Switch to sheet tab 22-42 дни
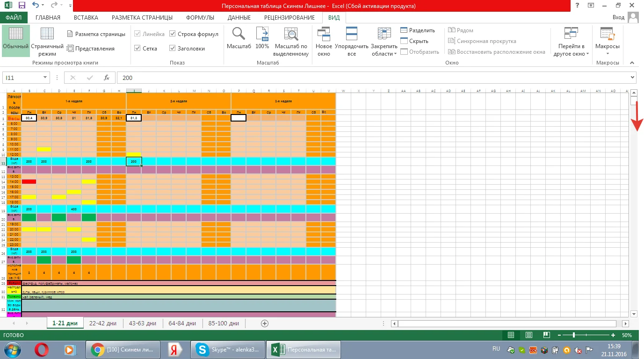644x359 pixels. click(x=103, y=323)
